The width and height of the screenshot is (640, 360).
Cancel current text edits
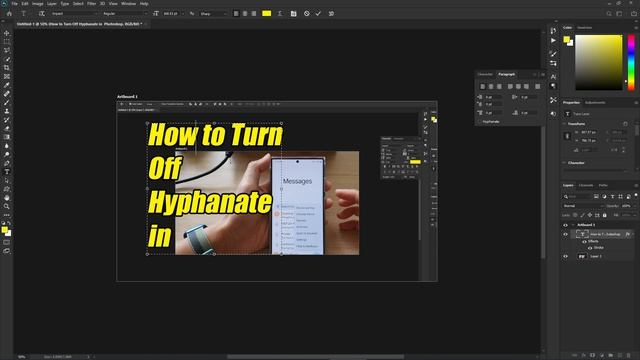(307, 13)
